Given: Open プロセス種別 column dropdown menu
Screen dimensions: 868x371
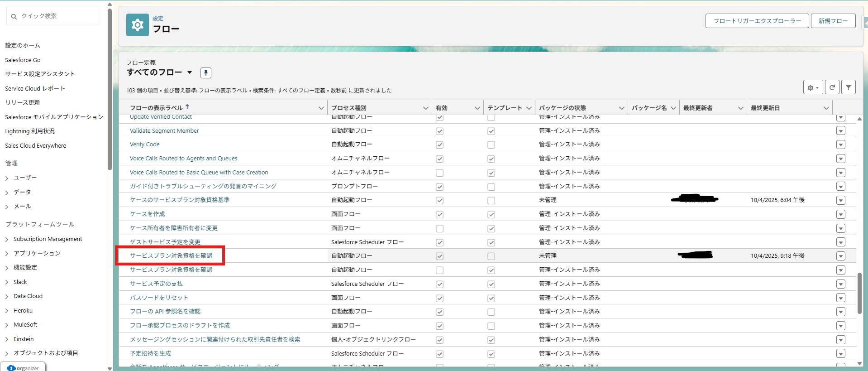Looking at the screenshot, I should (x=425, y=108).
